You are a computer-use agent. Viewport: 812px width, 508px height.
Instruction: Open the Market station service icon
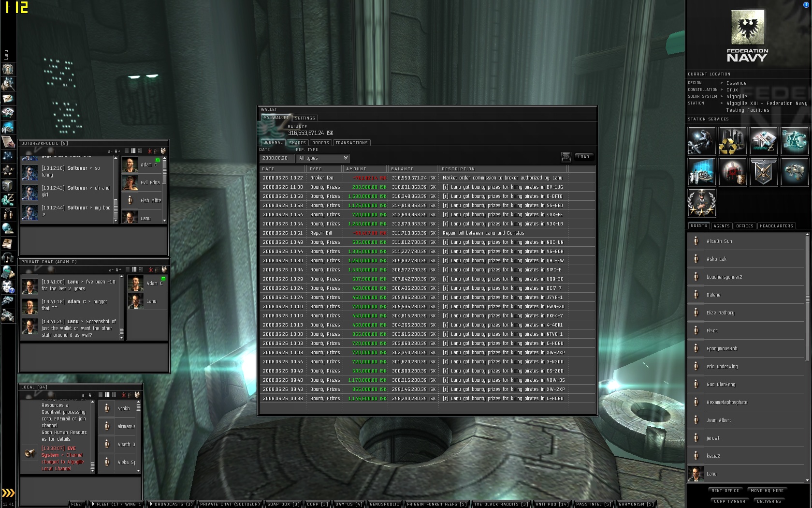coord(764,140)
